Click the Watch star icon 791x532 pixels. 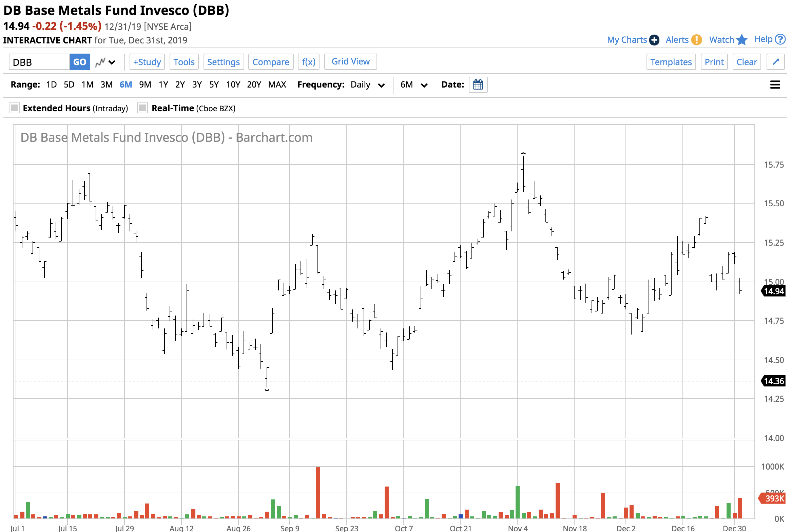(x=742, y=40)
